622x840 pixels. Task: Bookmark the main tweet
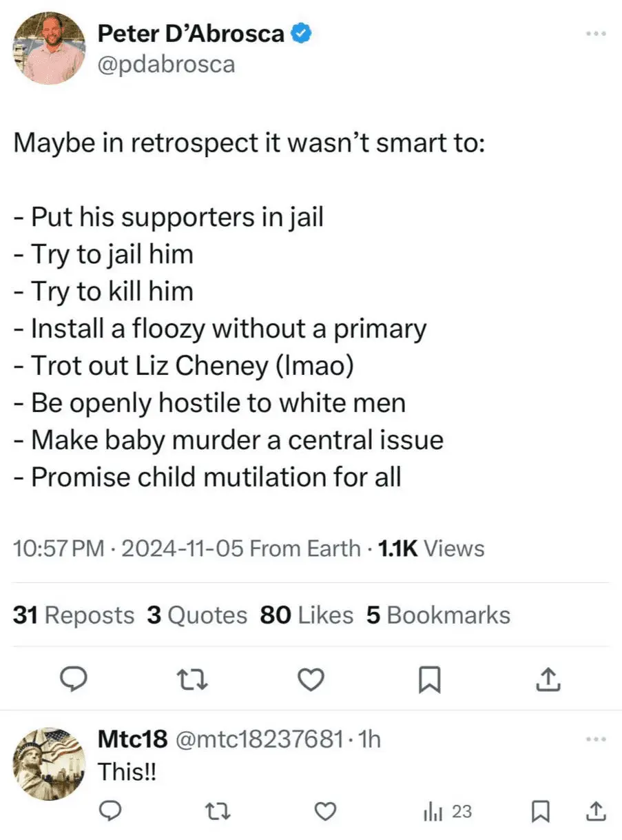[x=429, y=681]
